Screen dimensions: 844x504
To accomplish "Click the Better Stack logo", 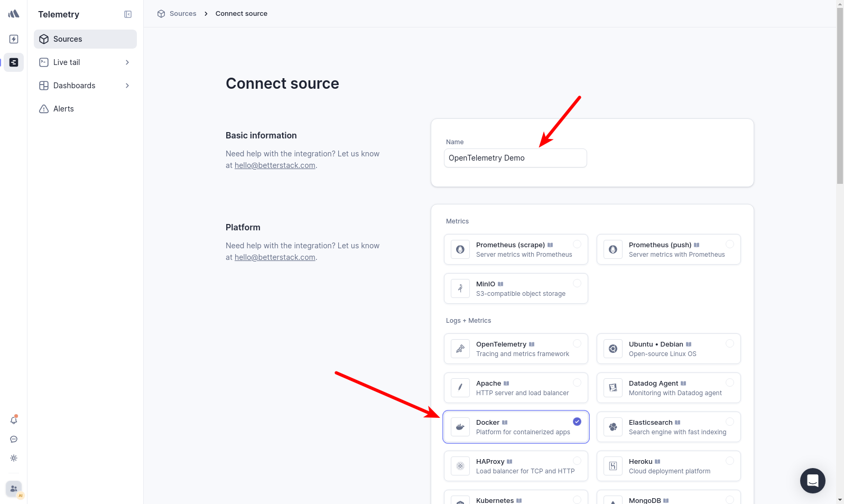I will click(x=14, y=14).
